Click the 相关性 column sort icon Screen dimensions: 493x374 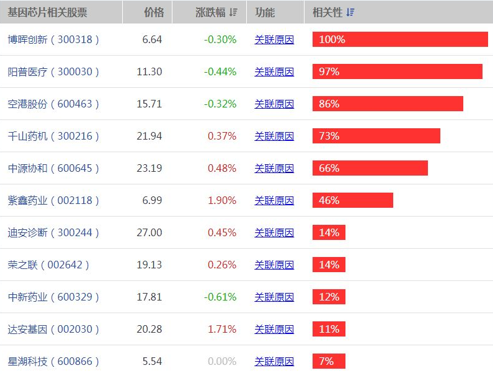[350, 13]
